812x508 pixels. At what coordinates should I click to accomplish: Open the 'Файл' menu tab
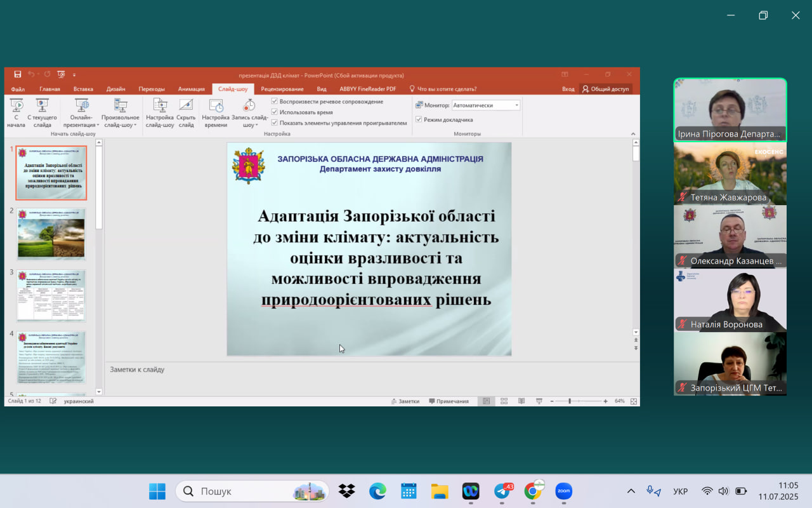tap(18, 89)
